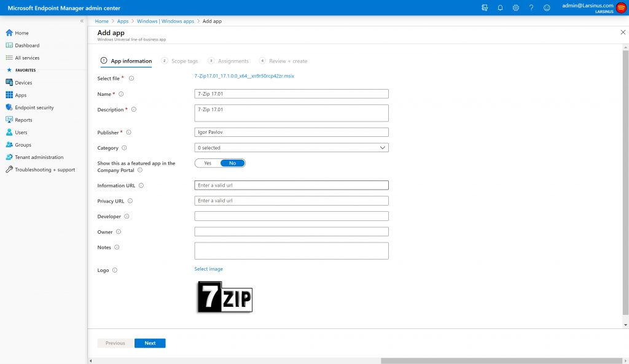Open the directory and subscription filter icon
This screenshot has height=364, width=629.
485,7
